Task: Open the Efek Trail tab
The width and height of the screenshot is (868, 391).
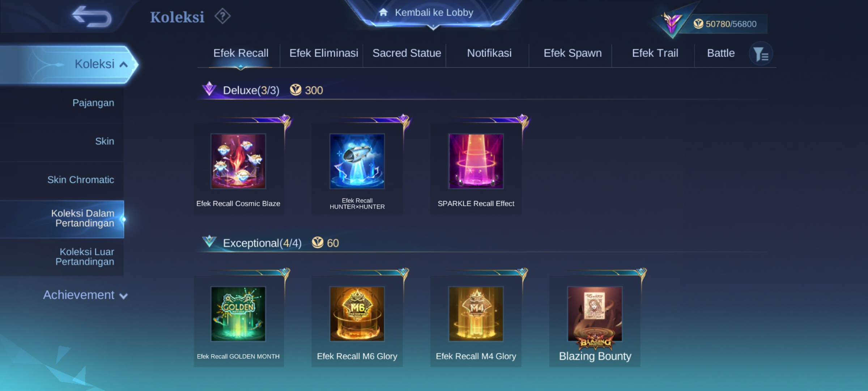Action: [x=655, y=53]
